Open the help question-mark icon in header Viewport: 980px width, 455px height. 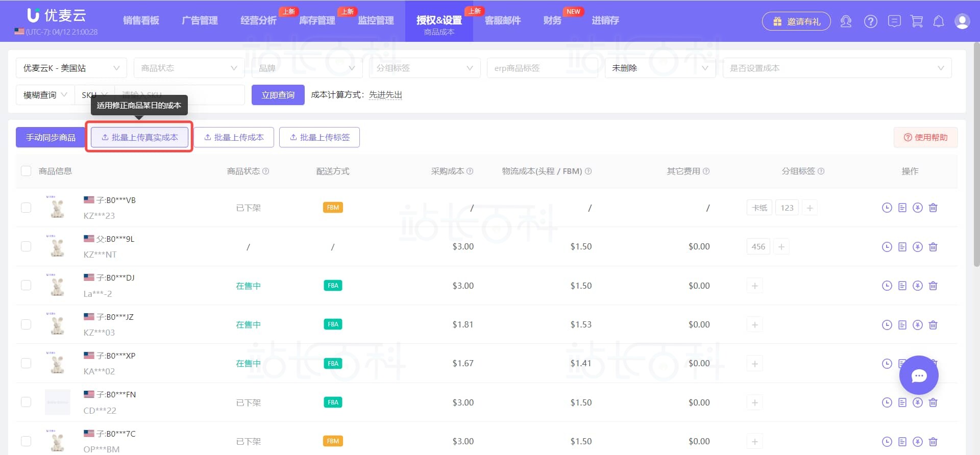pos(871,21)
